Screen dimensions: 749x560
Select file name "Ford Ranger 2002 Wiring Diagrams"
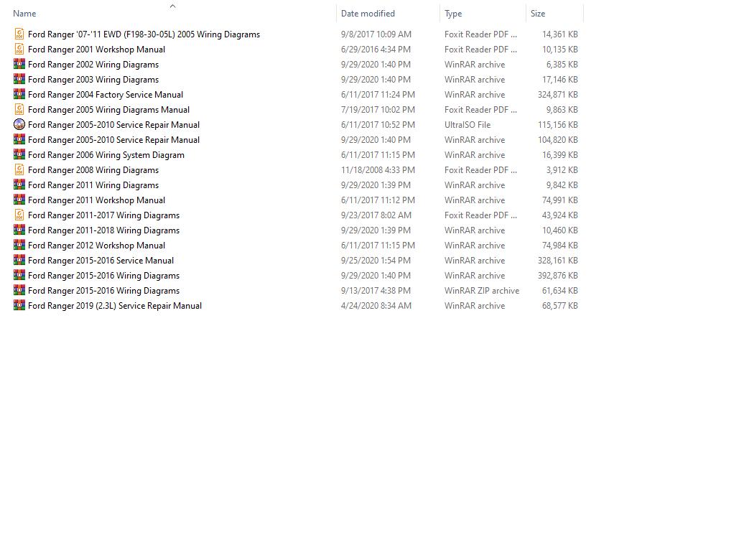pos(93,64)
